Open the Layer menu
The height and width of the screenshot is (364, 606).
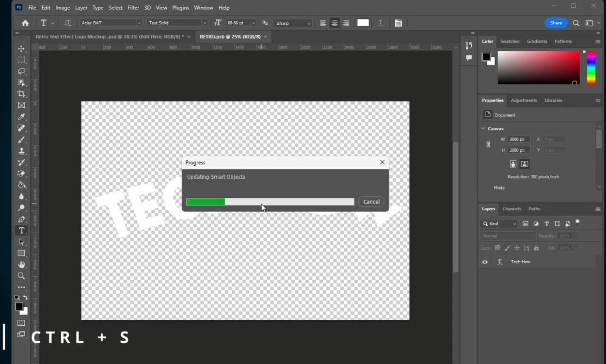[x=81, y=8]
